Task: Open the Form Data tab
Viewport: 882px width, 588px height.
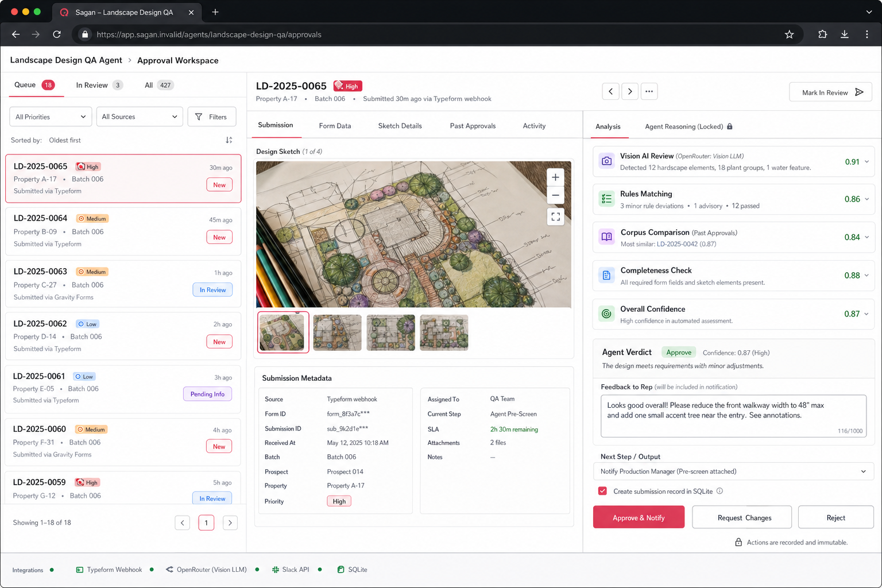Action: coord(335,126)
